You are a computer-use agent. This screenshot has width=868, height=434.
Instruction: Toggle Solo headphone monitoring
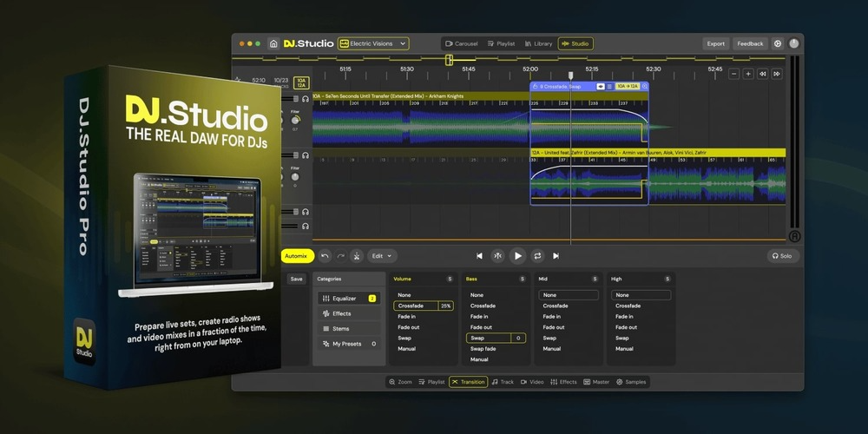click(782, 256)
